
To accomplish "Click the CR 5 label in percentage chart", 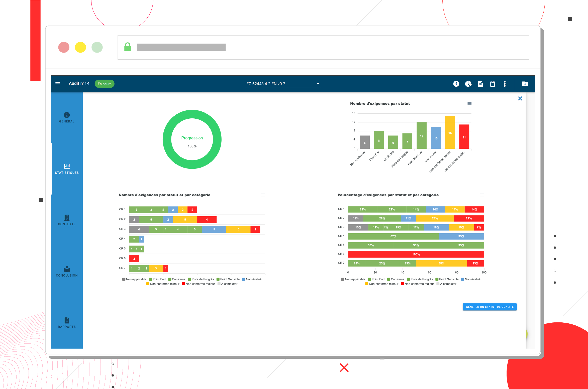I will point(341,245).
